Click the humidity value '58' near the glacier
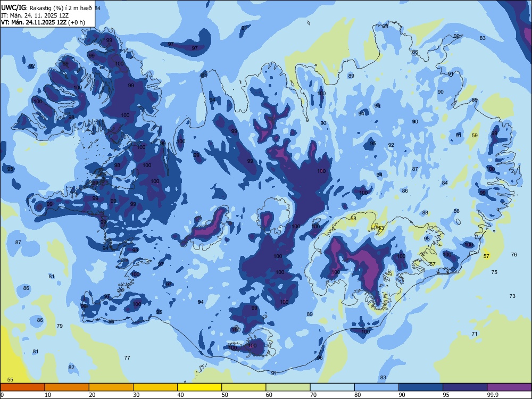Viewport: 532px width, 399px height. click(x=354, y=218)
